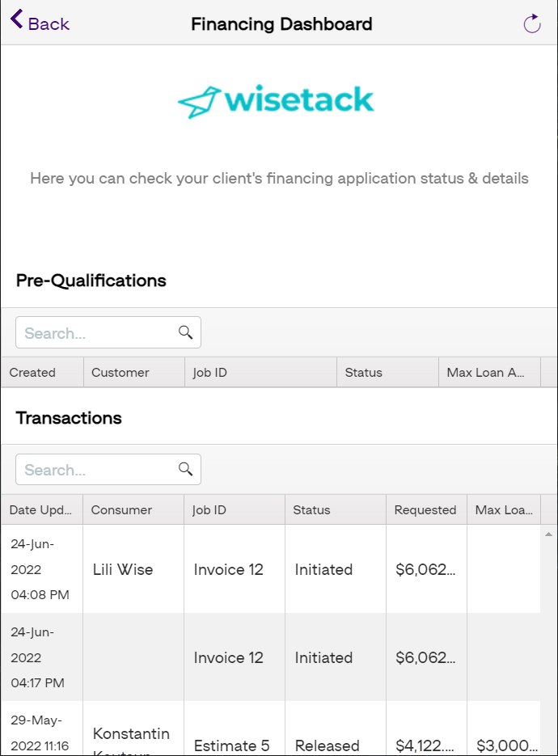Image resolution: width=558 pixels, height=756 pixels.
Task: Sort Transactions by Date Updated column
Action: coord(42,509)
